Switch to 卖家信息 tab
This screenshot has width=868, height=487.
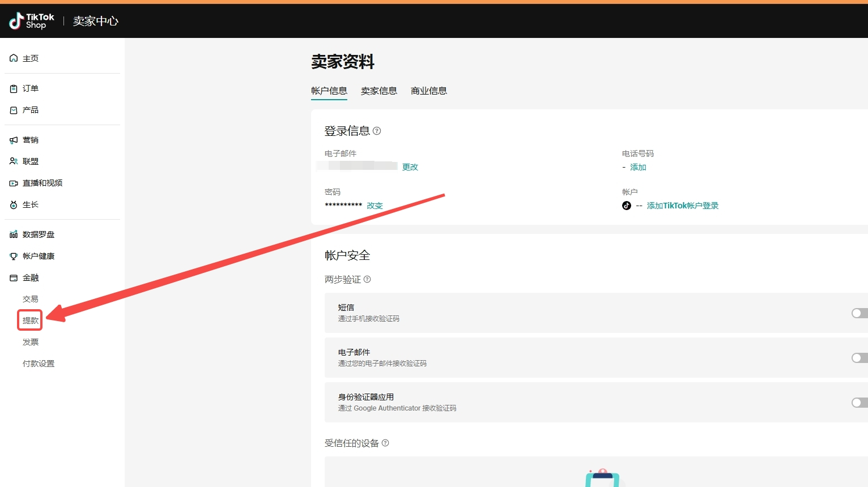378,91
